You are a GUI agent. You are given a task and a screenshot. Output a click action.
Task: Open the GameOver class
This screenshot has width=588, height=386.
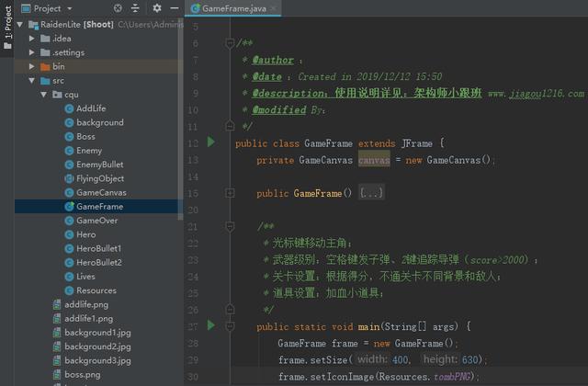[x=96, y=221]
